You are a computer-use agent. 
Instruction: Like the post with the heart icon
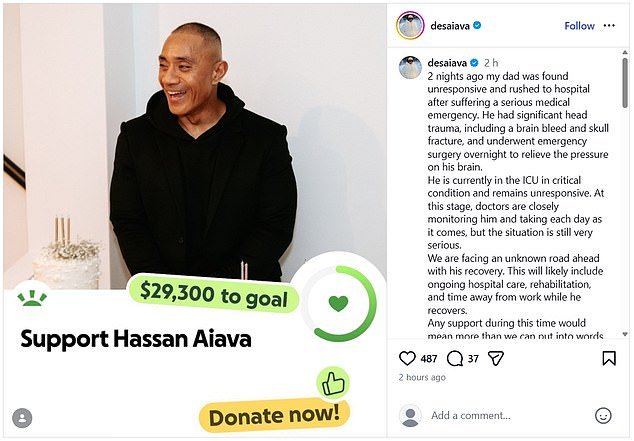[407, 358]
